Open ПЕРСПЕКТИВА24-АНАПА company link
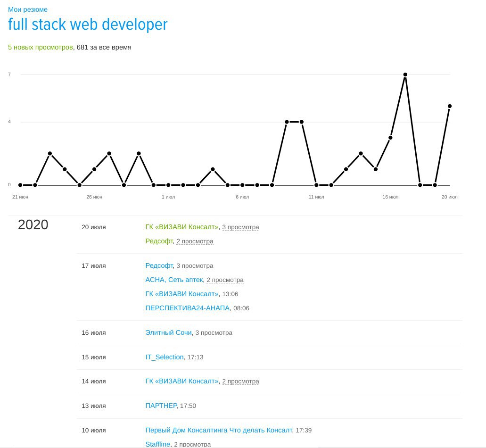This screenshot has width=486, height=448. pyautogui.click(x=188, y=308)
